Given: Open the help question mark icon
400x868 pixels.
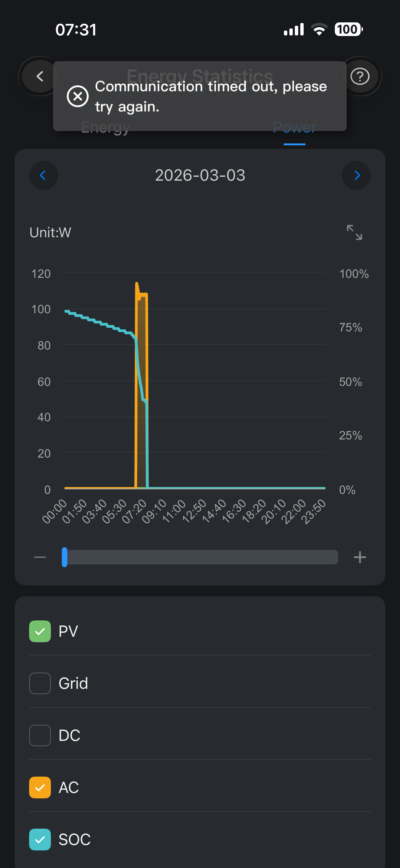Looking at the screenshot, I should click(360, 76).
